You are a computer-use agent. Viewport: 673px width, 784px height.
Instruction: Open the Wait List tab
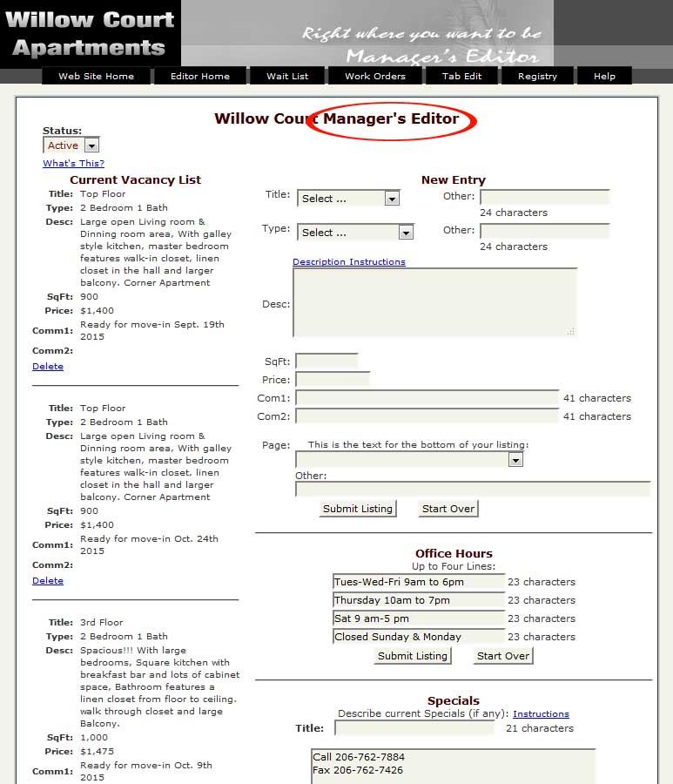tap(287, 76)
